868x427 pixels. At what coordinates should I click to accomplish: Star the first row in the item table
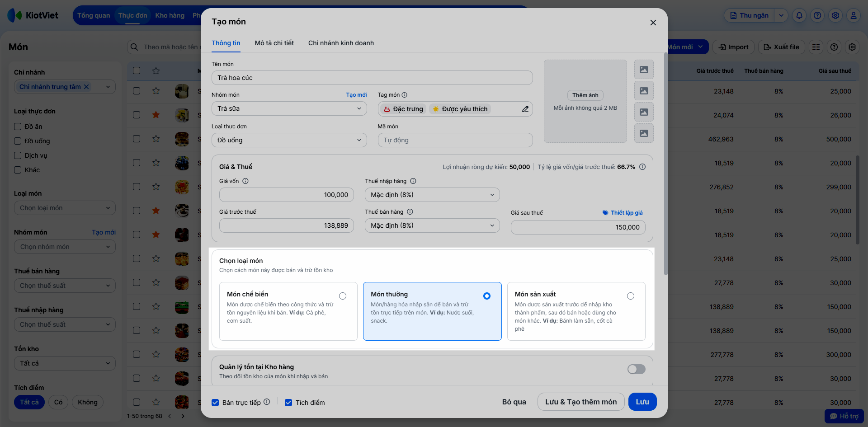156,91
